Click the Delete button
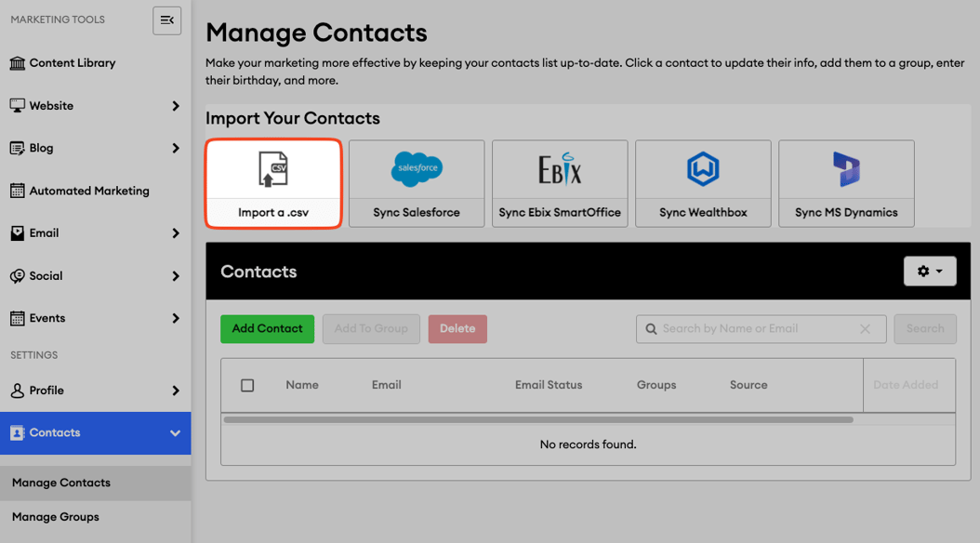Screen dimensions: 980x543 click(x=457, y=328)
